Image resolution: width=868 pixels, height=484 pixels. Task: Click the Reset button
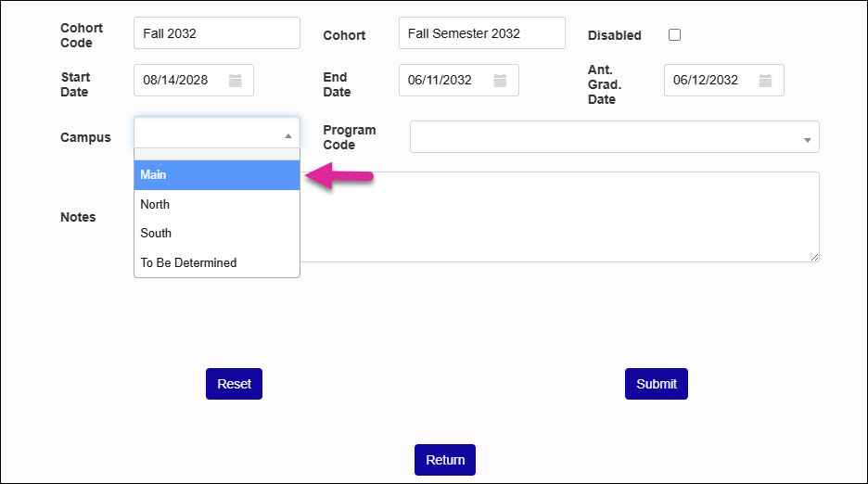pyautogui.click(x=235, y=384)
